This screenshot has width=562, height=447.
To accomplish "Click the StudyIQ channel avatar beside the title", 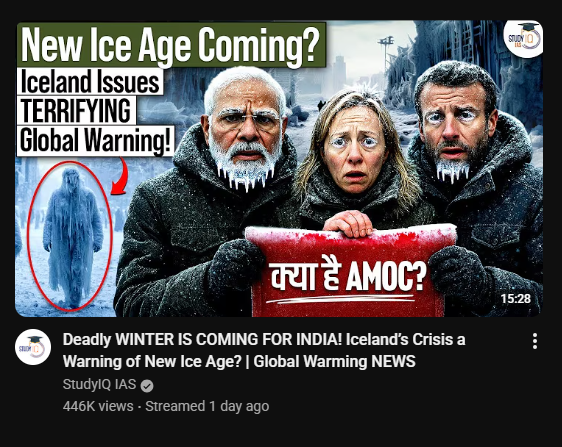I will [33, 347].
